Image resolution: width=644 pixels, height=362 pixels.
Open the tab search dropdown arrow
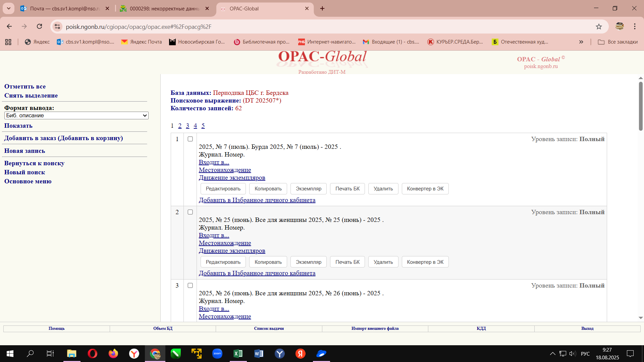tap(9, 8)
